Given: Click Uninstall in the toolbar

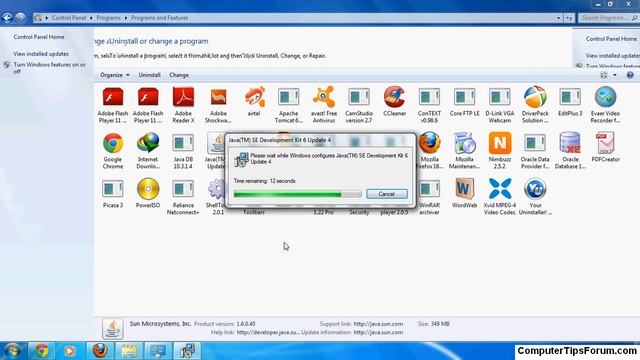Looking at the screenshot, I should point(149,75).
